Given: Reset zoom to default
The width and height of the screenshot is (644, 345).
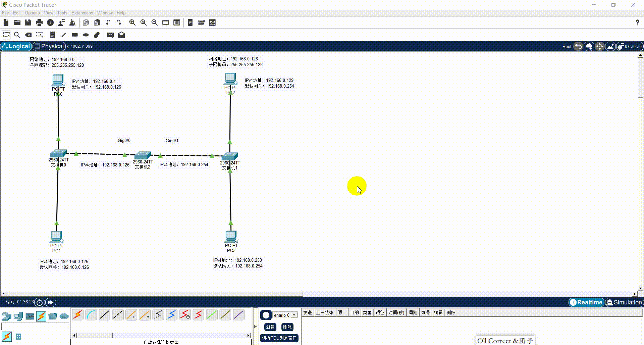Looking at the screenshot, I should click(144, 22).
